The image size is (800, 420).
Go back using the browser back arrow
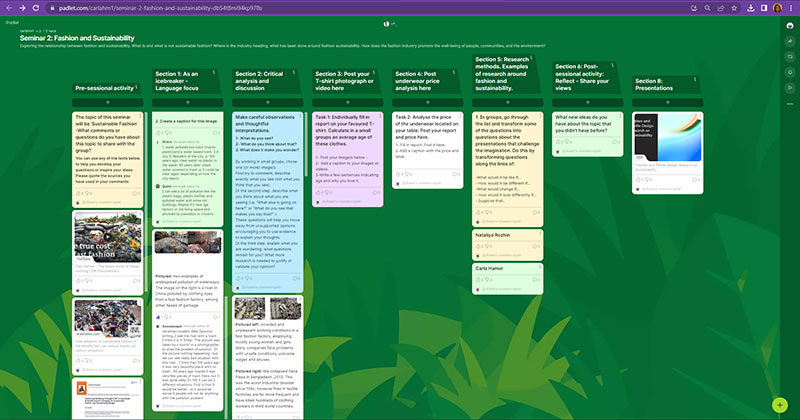pyautogui.click(x=9, y=8)
